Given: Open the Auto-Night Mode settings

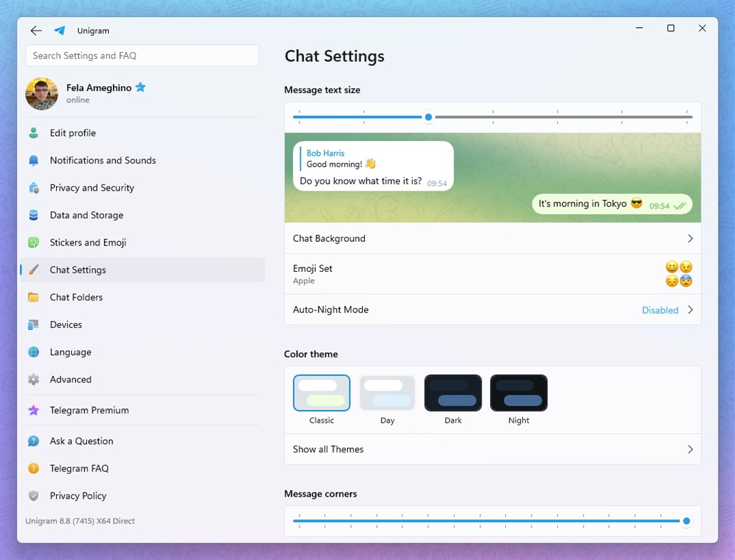Looking at the screenshot, I should click(492, 310).
